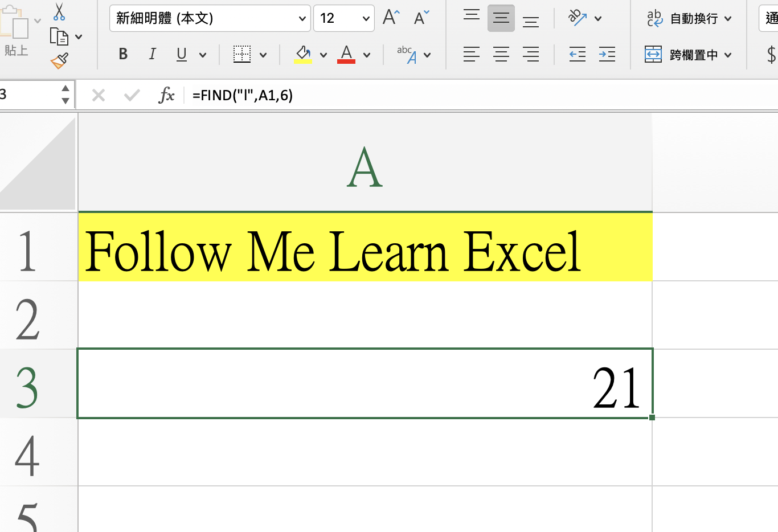
Task: Toggle Underline formatting
Action: pyautogui.click(x=182, y=54)
